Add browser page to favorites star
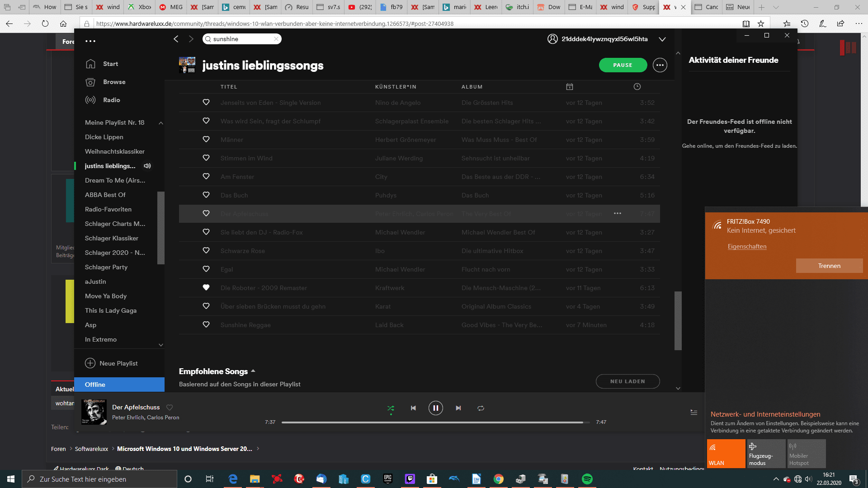 click(x=761, y=23)
